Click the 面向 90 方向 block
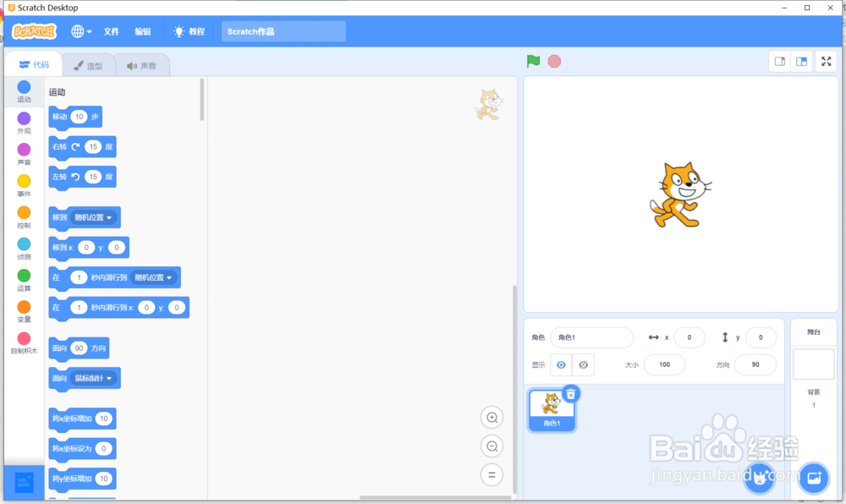The image size is (846, 504). coord(79,348)
